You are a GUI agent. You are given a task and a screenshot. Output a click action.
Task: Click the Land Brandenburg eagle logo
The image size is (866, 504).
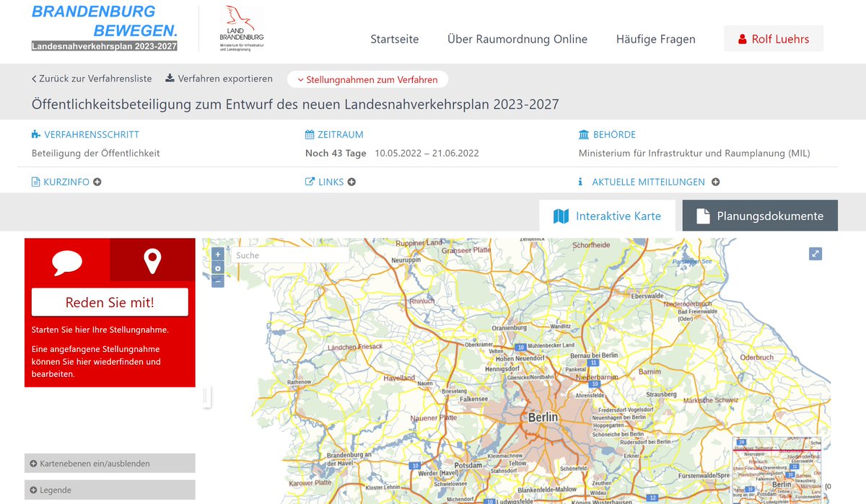click(x=242, y=28)
